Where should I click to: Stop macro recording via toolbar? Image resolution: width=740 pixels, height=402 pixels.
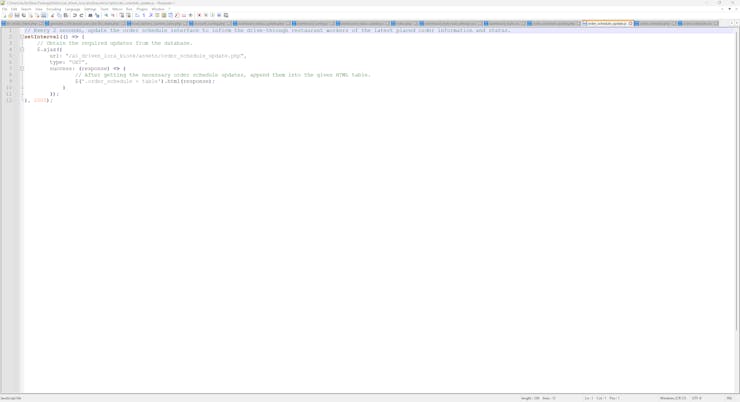tap(206, 15)
